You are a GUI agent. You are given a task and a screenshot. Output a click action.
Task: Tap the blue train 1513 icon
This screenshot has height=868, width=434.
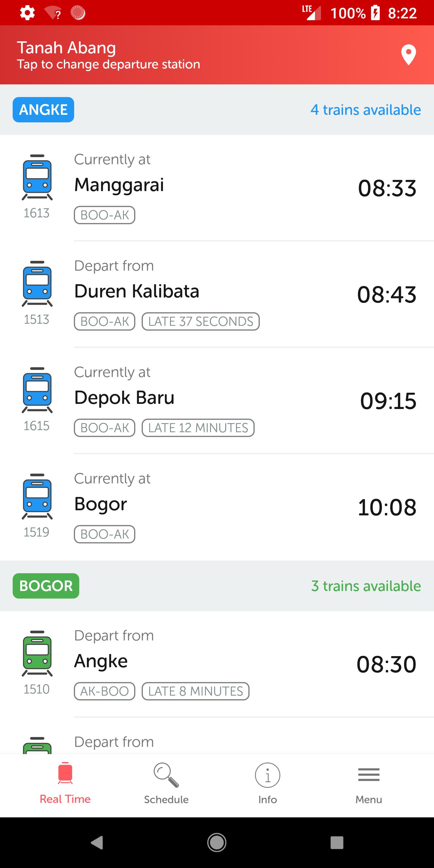37,284
